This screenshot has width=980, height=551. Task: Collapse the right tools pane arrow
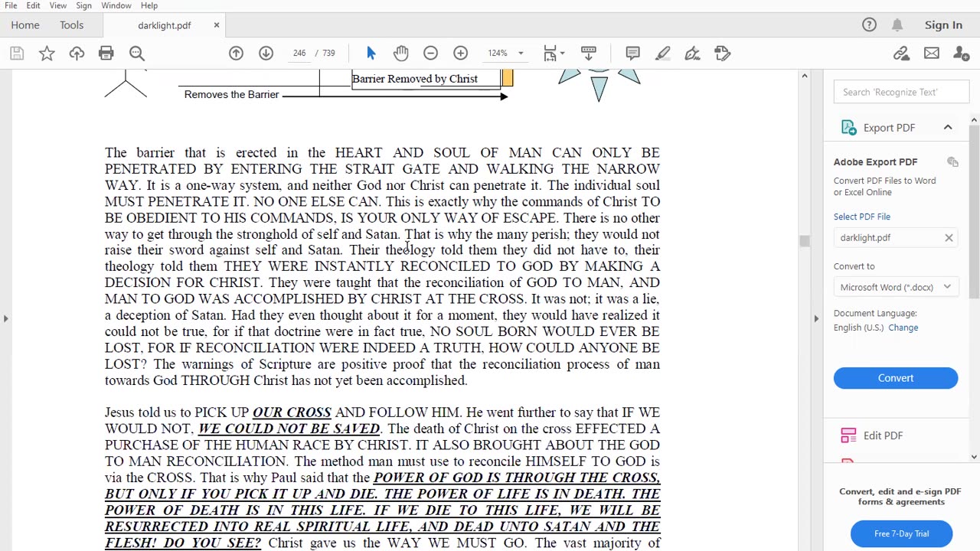click(x=816, y=318)
